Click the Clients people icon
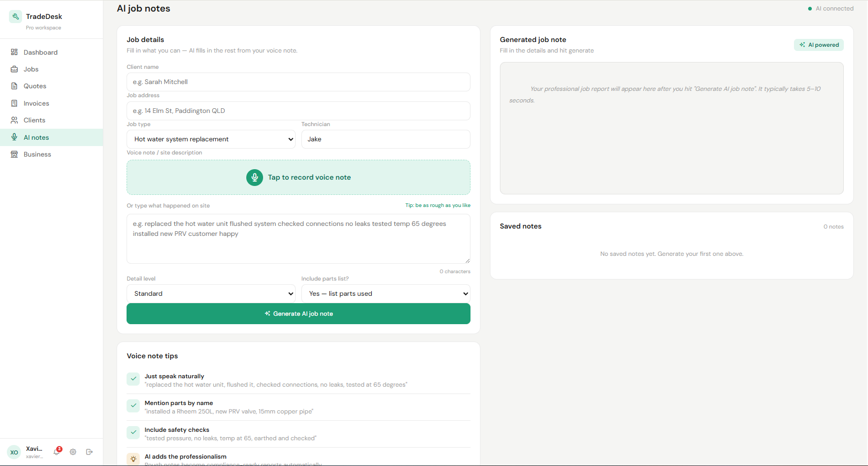The image size is (868, 466). click(14, 120)
